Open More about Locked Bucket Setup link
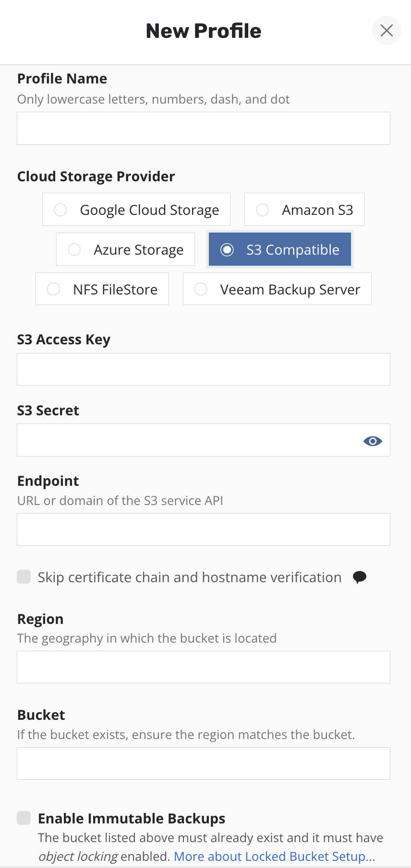The width and height of the screenshot is (411, 868). click(274, 856)
